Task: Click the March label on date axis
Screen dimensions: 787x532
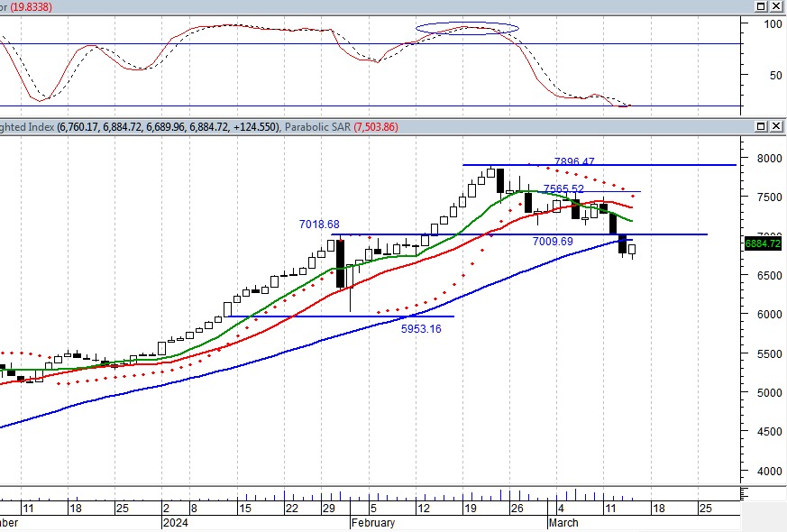Action: click(563, 523)
